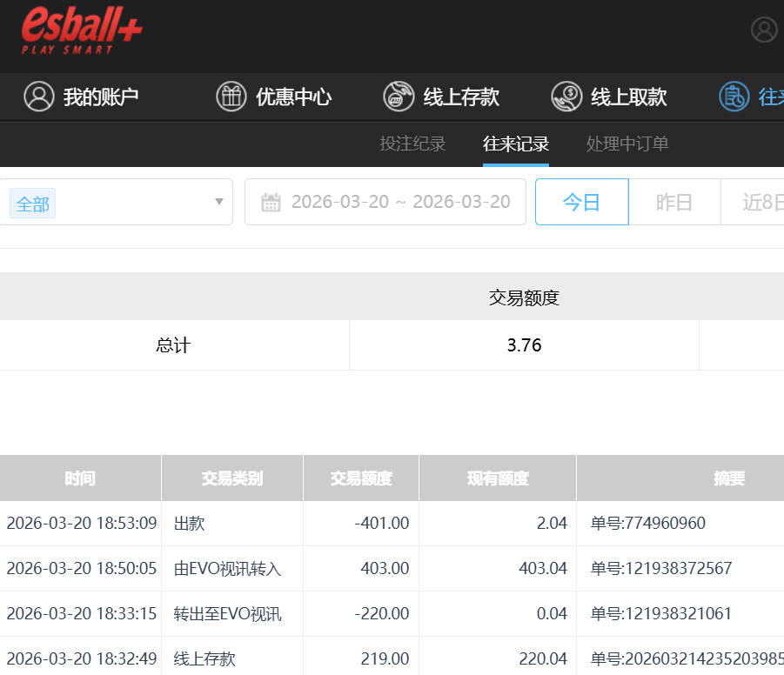This screenshot has height=675, width=784.
Task: Switch to 投注纪录 tab
Action: [412, 144]
